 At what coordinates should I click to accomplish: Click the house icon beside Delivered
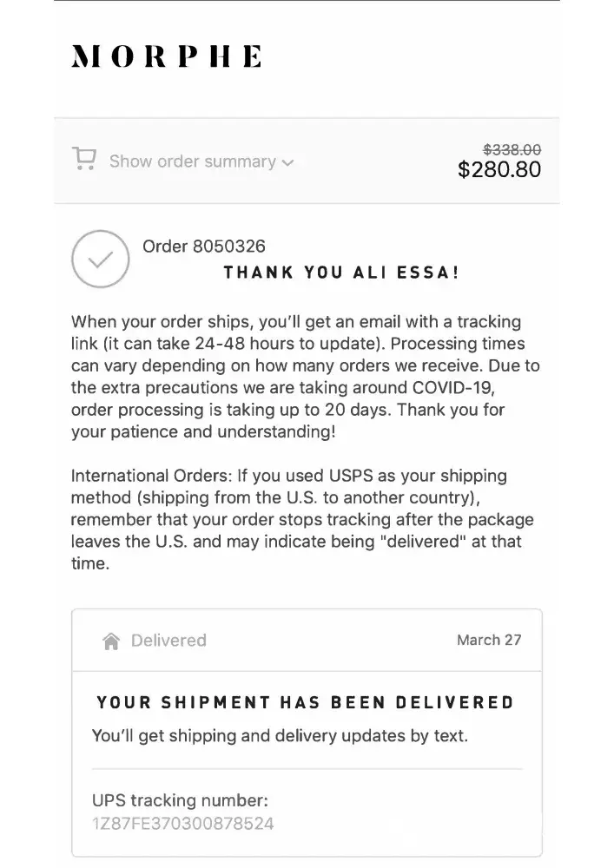coord(111,641)
